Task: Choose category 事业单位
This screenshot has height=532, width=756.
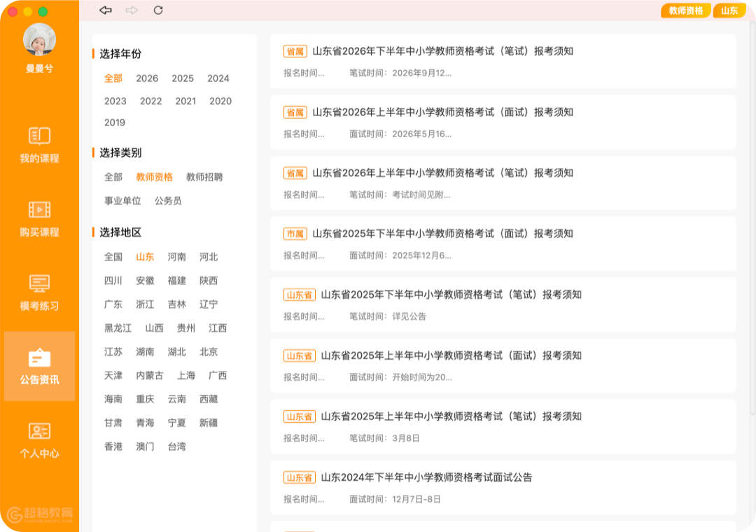Action: [122, 201]
